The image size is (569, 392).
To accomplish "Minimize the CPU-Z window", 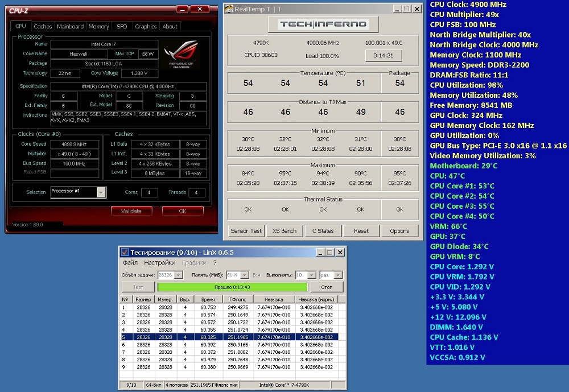I will (183, 9).
